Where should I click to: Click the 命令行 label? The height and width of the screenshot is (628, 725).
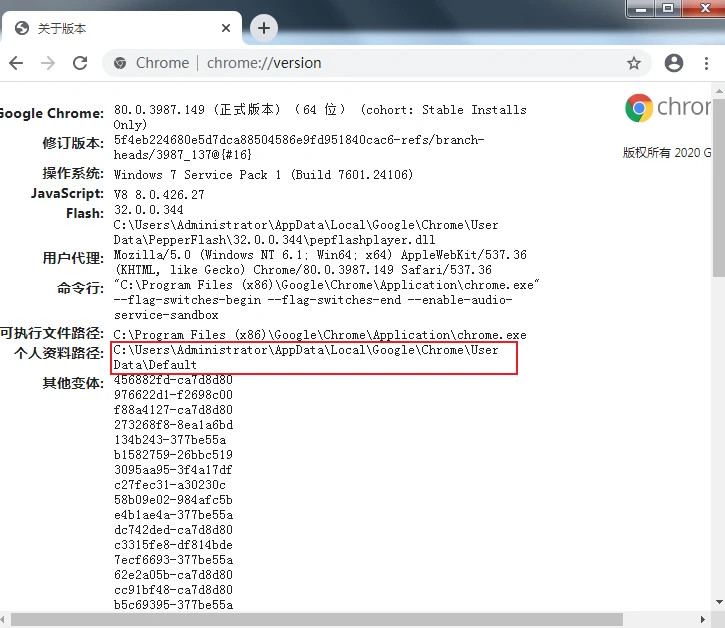pos(80,289)
